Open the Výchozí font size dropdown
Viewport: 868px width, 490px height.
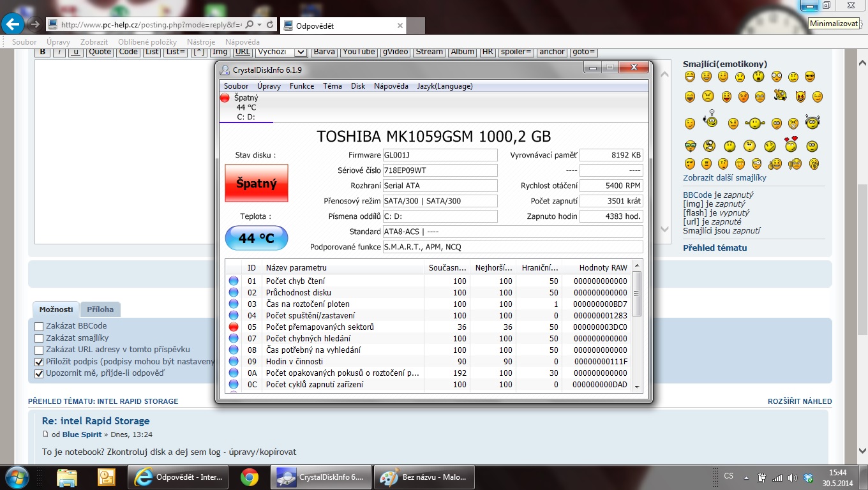[x=281, y=52]
